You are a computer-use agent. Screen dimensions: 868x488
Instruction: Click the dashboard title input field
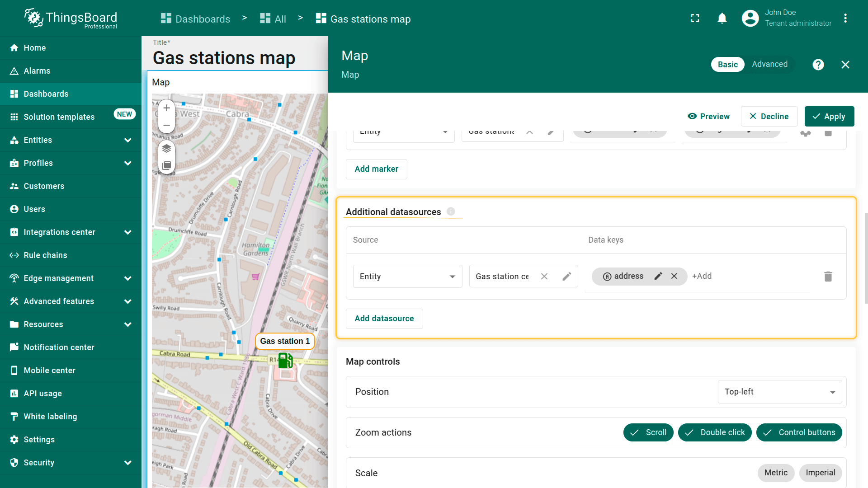coord(224,58)
